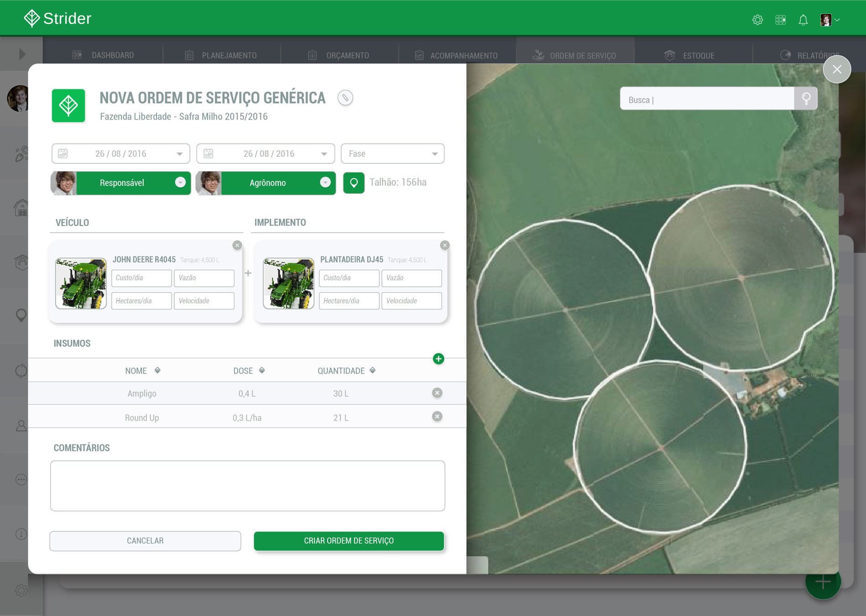This screenshot has width=866, height=616.
Task: Open the settings gear in the top bar
Action: (757, 20)
